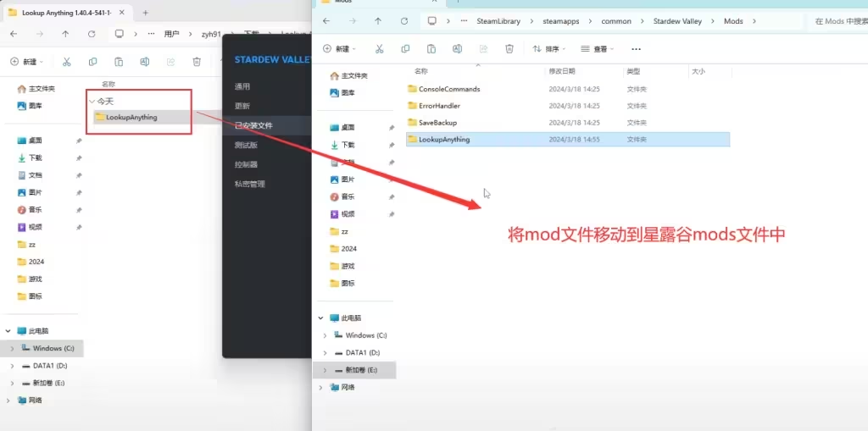Click Cut icon in Lookup Anything window

tap(66, 62)
